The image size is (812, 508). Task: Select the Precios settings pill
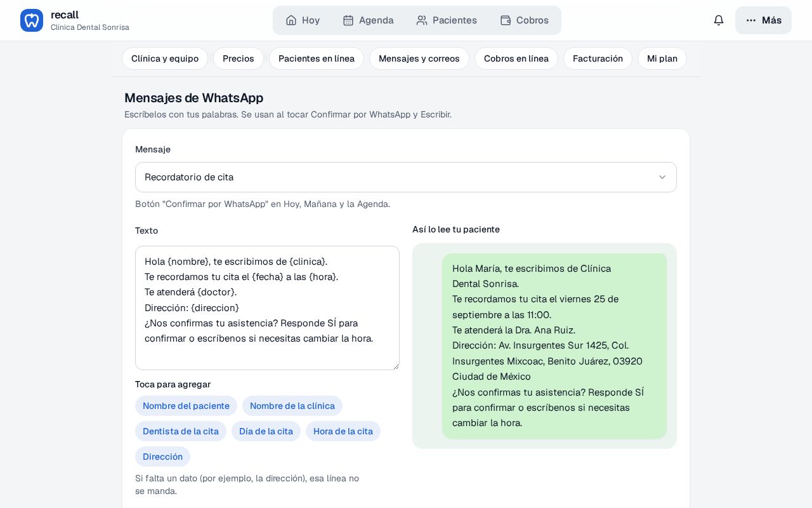tap(239, 58)
